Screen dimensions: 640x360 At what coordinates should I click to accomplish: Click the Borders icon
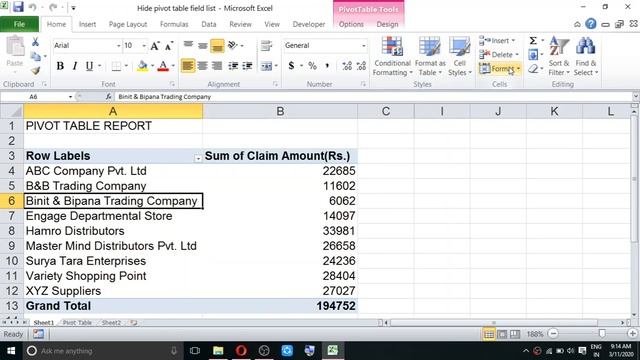(x=116, y=66)
